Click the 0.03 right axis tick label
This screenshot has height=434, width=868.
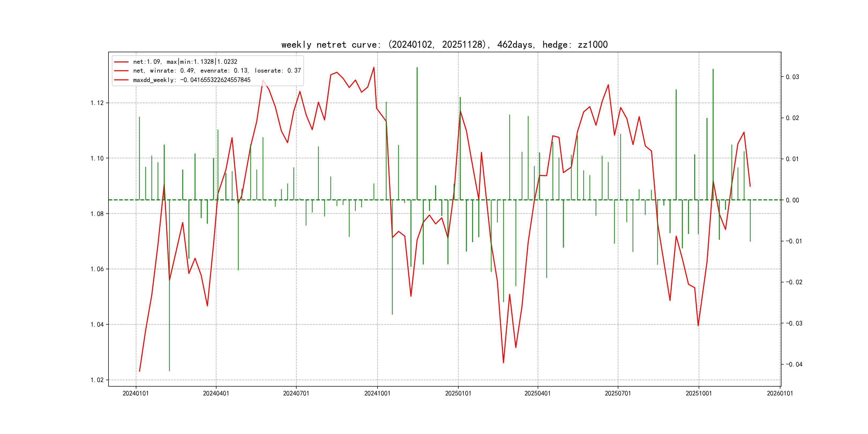click(792, 77)
